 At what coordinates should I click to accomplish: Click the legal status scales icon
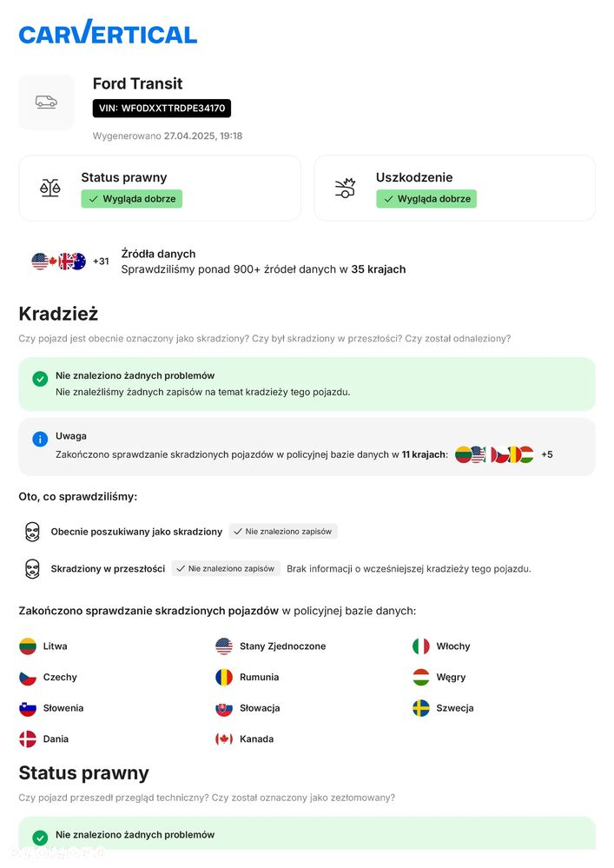(50, 188)
